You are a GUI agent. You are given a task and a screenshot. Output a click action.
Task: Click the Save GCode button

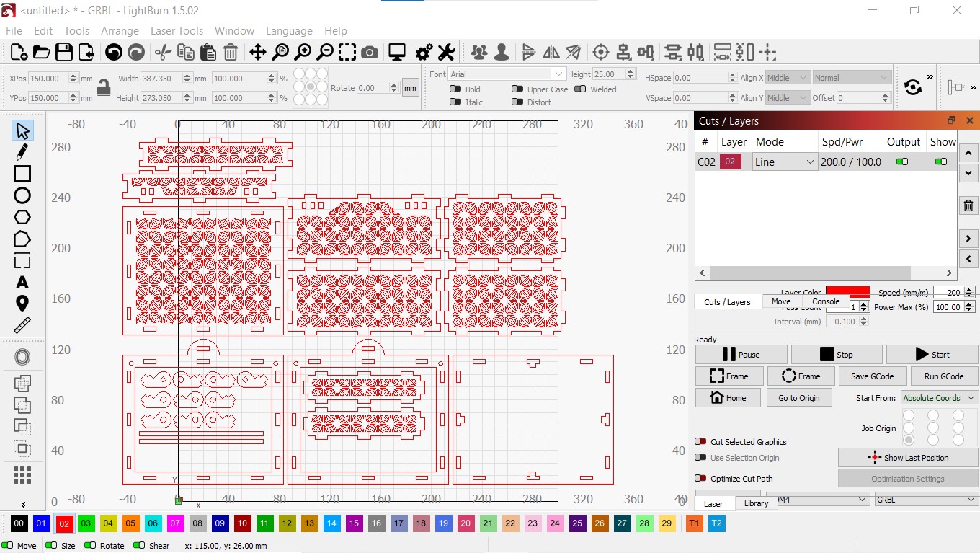(872, 376)
